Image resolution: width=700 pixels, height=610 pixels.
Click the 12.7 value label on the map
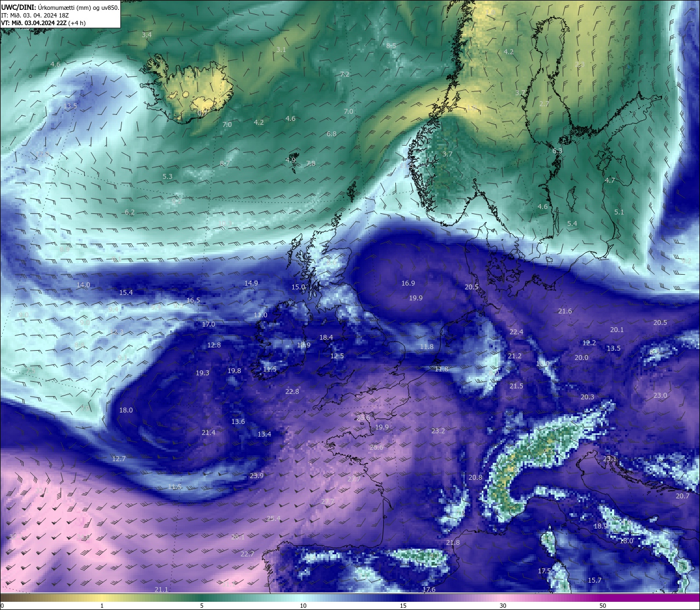119,459
